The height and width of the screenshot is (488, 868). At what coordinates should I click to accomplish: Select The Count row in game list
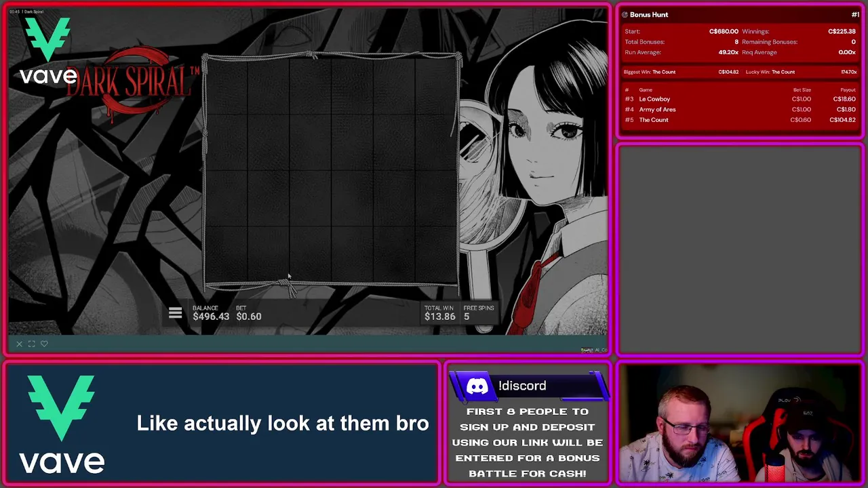pos(741,120)
